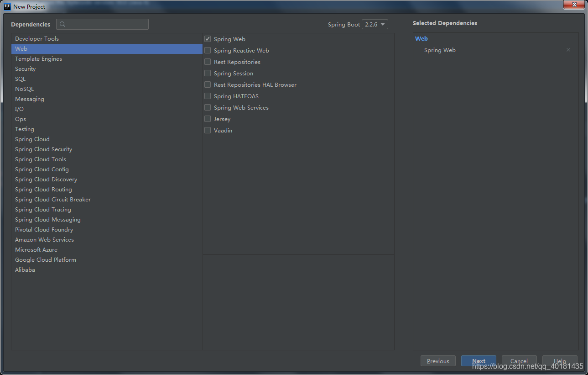This screenshot has width=588, height=375.
Task: Select Microsoft Azure category
Action: tap(107, 250)
